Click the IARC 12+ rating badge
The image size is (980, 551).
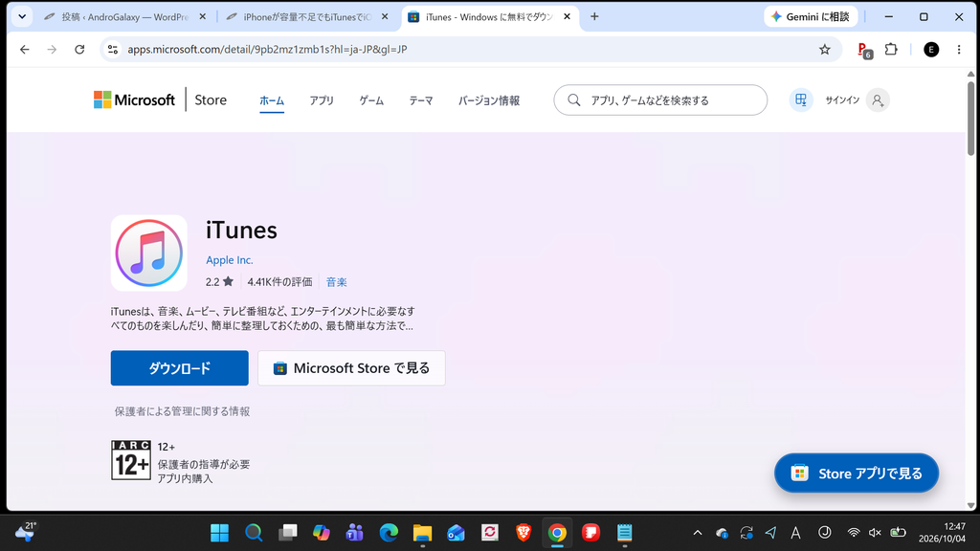(130, 460)
